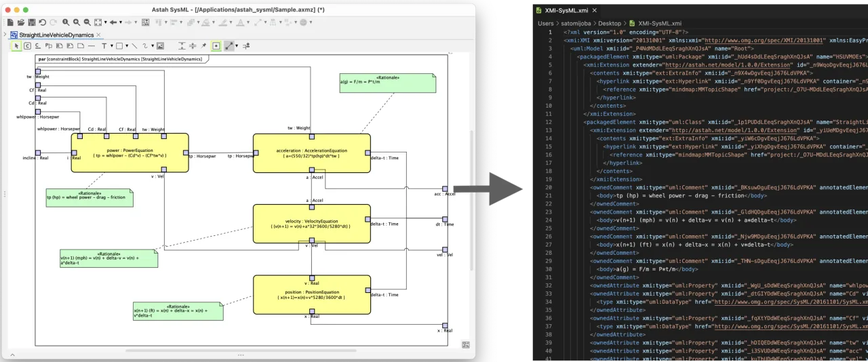Viewport: 868px width, 362px height.
Task: Open the font color 'A' dropdown arrow
Action: point(248,22)
